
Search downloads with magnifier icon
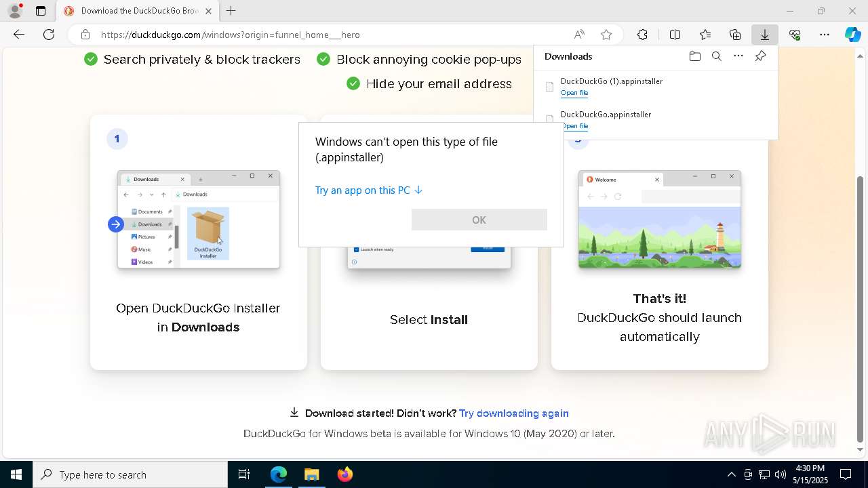716,56
